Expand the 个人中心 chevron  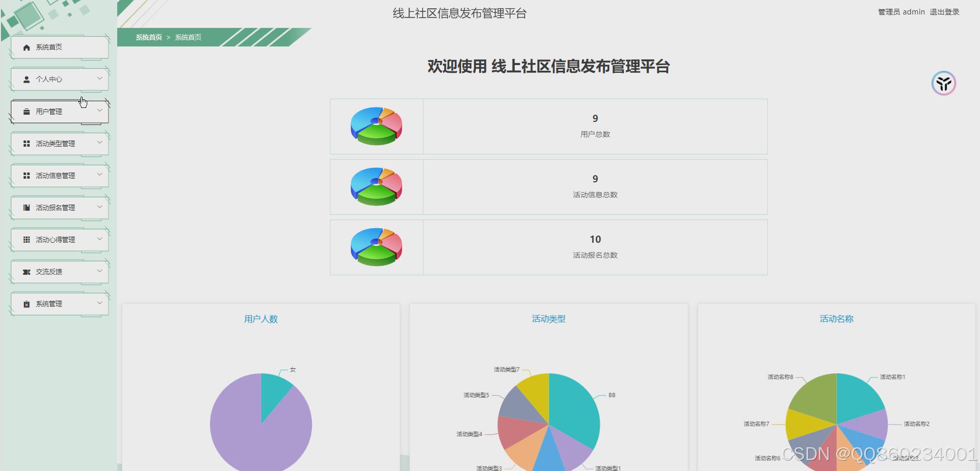(x=100, y=78)
